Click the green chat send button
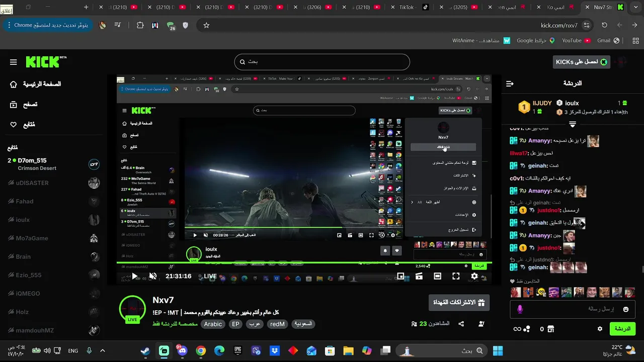 (622, 329)
